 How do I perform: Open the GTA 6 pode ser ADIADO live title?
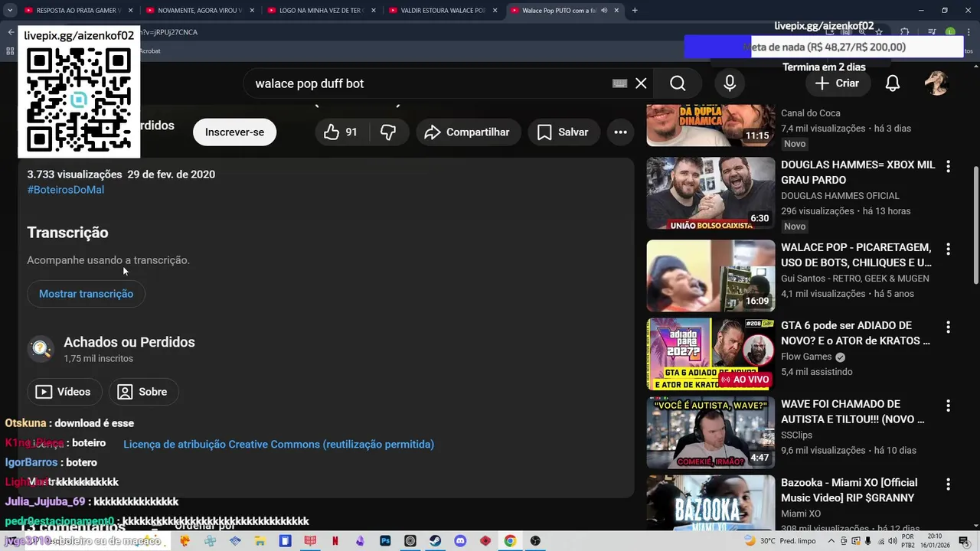(x=856, y=333)
